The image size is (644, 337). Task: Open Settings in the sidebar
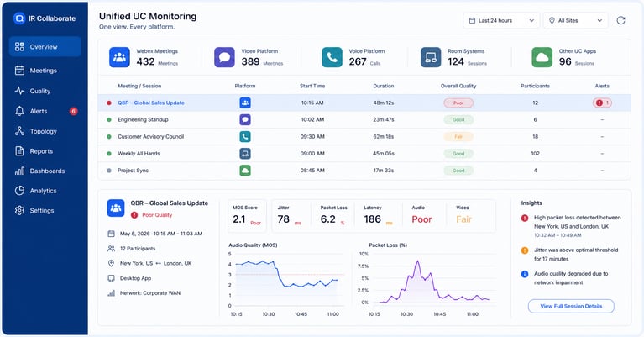click(45, 210)
